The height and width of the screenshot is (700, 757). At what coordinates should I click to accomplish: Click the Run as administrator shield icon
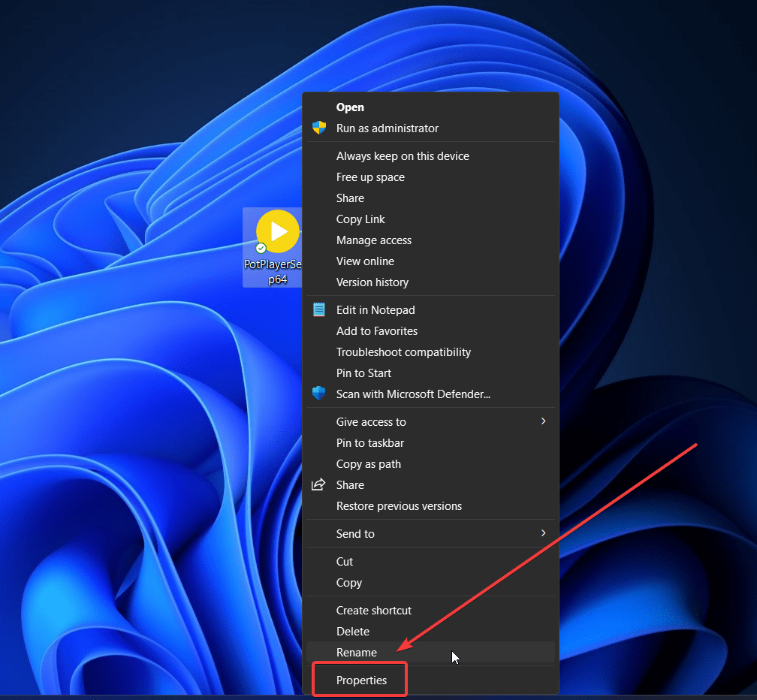[x=319, y=128]
